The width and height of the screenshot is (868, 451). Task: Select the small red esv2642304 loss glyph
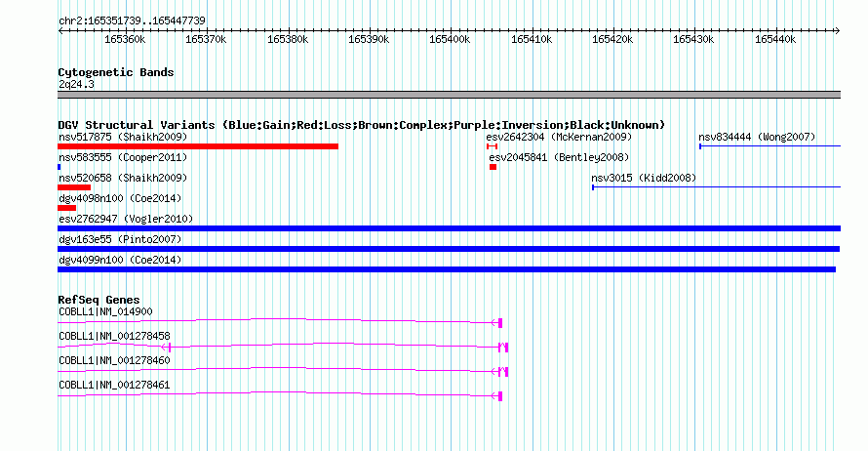click(493, 146)
